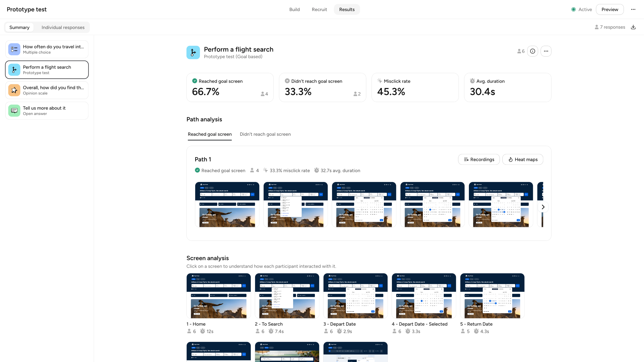This screenshot has width=644, height=362.
Task: Click the multiple choice block icon
Action: (x=14, y=49)
